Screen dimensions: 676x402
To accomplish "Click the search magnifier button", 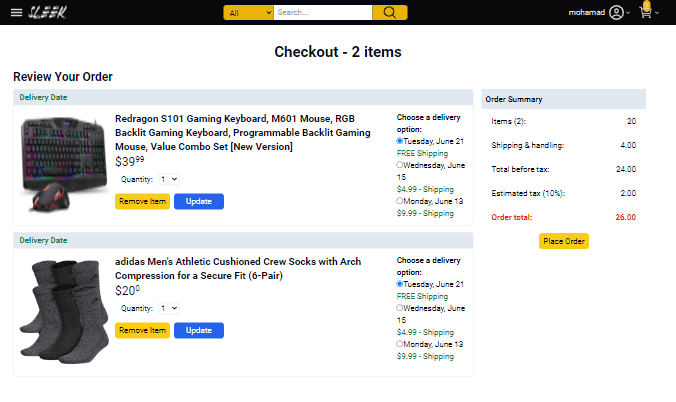I will pyautogui.click(x=389, y=13).
